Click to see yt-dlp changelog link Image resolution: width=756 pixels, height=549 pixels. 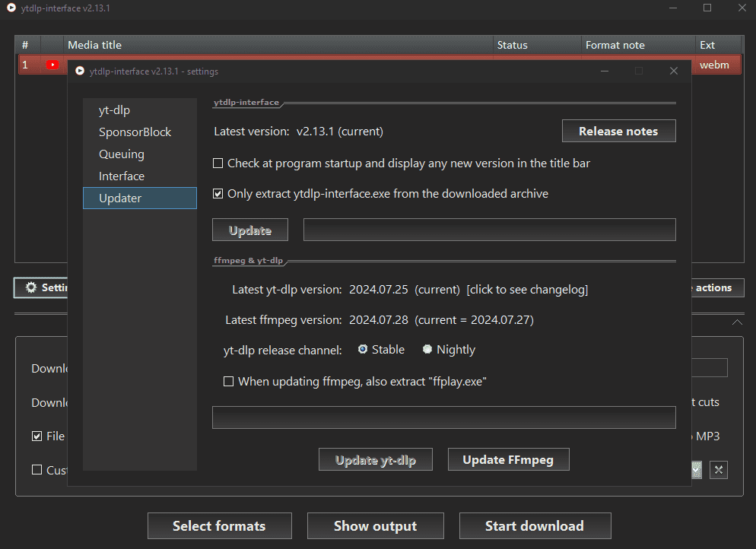527,290
